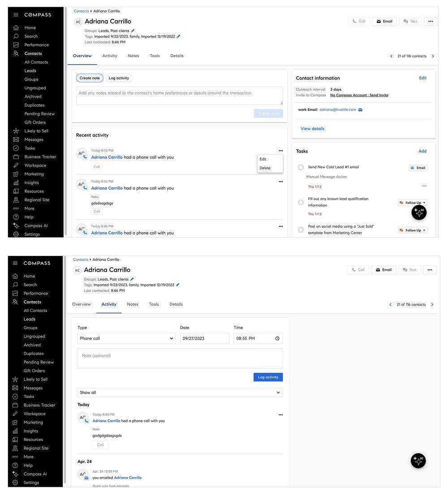Click the blue Log activity button
448x494 pixels.
click(268, 377)
